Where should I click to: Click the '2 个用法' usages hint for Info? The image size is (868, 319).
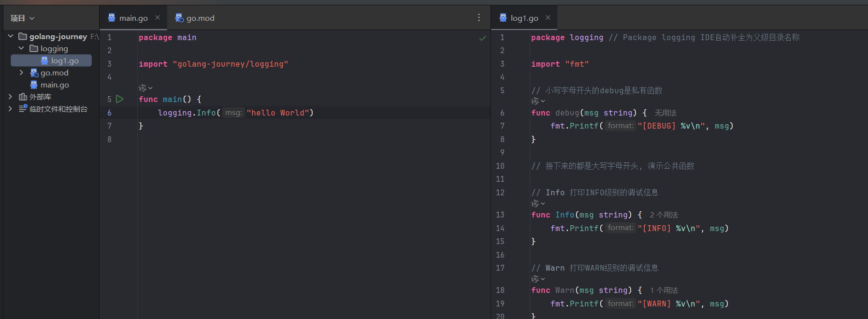click(x=664, y=215)
